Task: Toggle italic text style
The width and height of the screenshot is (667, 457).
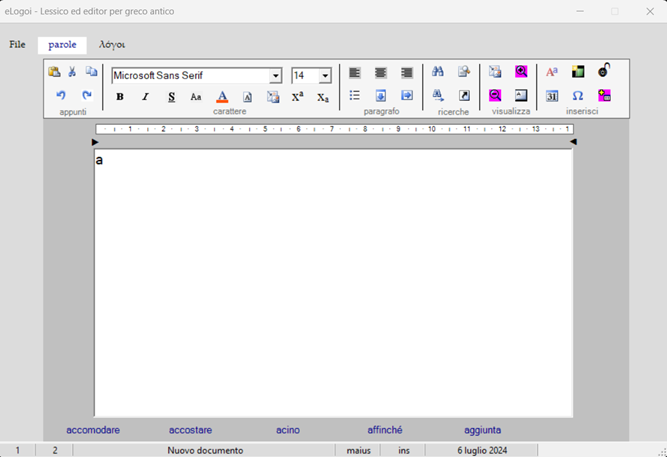Action: coord(145,97)
